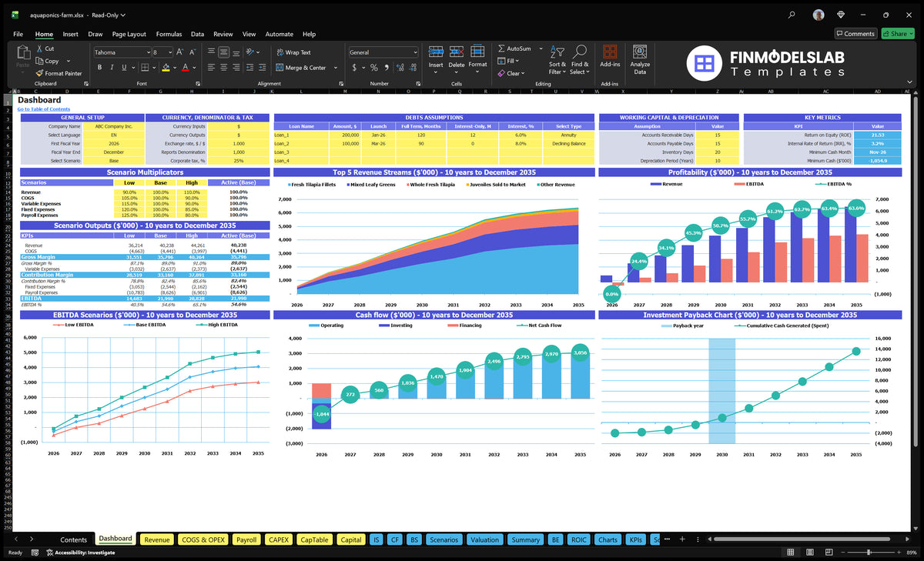Click the Copy icon in Clipboard
The height and width of the screenshot is (561, 924).
click(39, 61)
